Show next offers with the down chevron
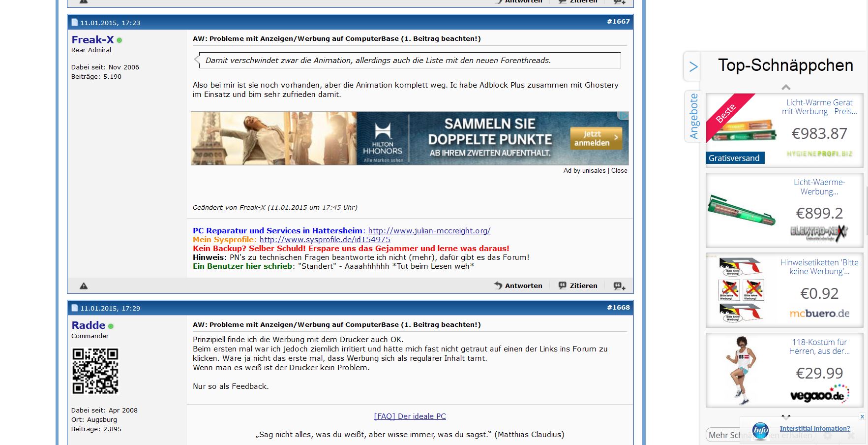The image size is (868, 445). tap(786, 417)
